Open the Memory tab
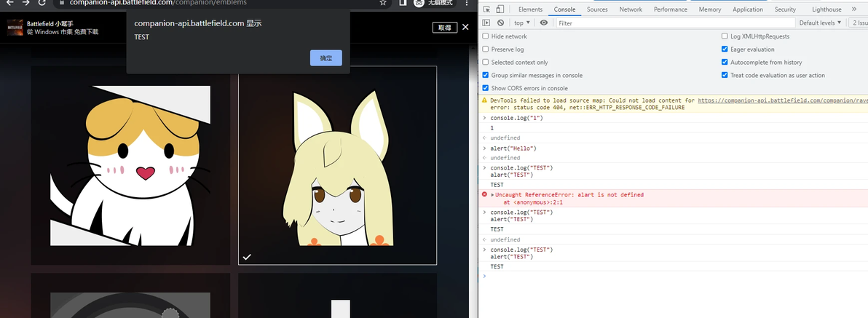The width and height of the screenshot is (868, 318). click(710, 9)
